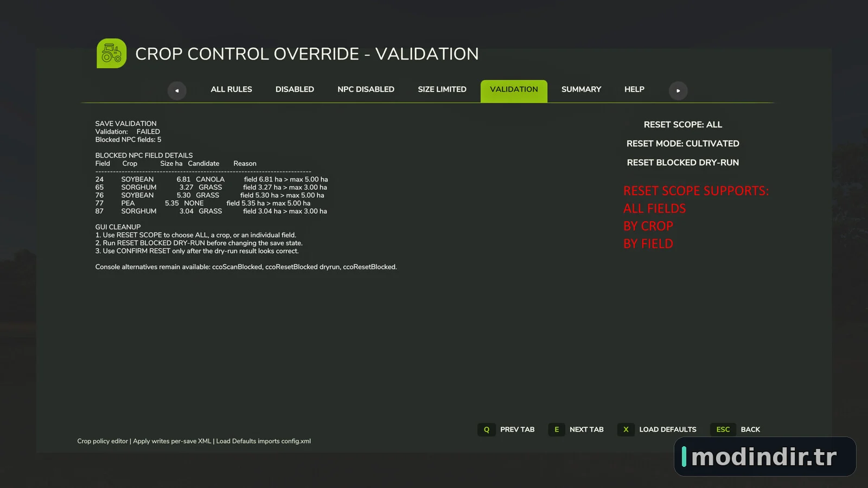Click the green tractor mod icon
Screen dimensions: 868x488
[x=111, y=53]
